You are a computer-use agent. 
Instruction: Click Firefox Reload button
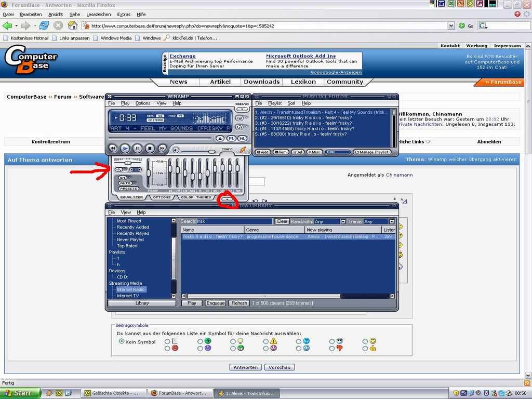click(44, 25)
